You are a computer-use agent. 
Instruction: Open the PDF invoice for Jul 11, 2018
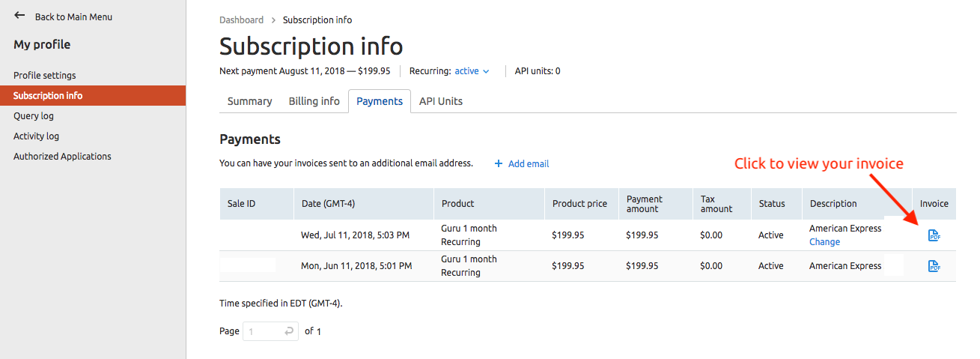[934, 235]
